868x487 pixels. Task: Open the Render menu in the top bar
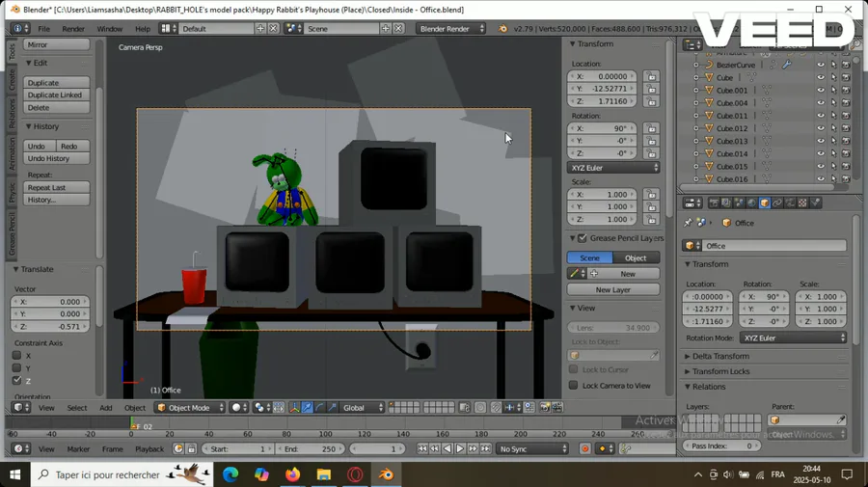point(73,29)
